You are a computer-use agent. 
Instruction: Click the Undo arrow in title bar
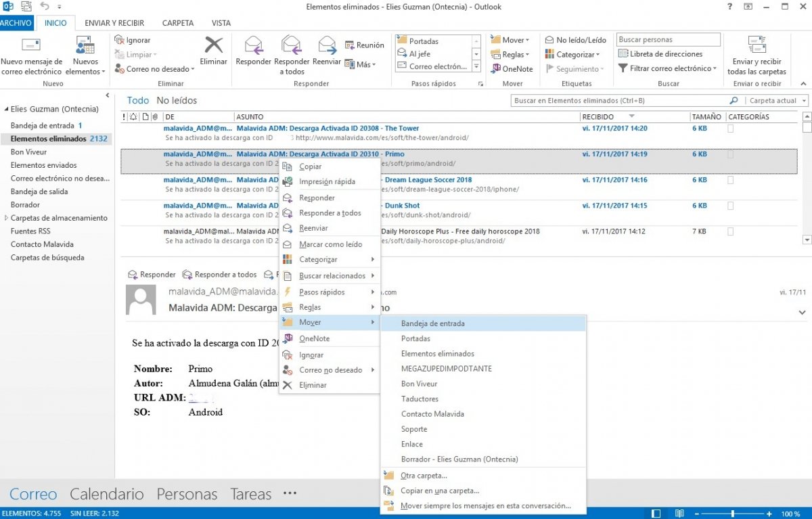45,7
